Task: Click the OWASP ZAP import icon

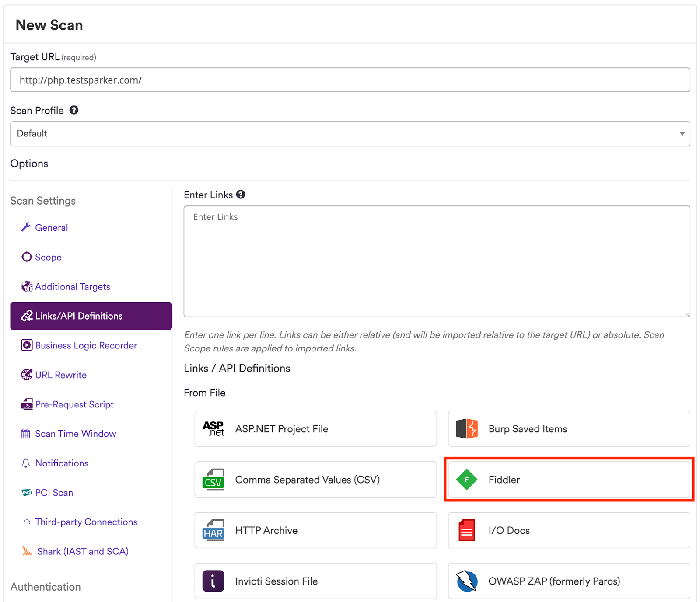Action: tap(466, 581)
